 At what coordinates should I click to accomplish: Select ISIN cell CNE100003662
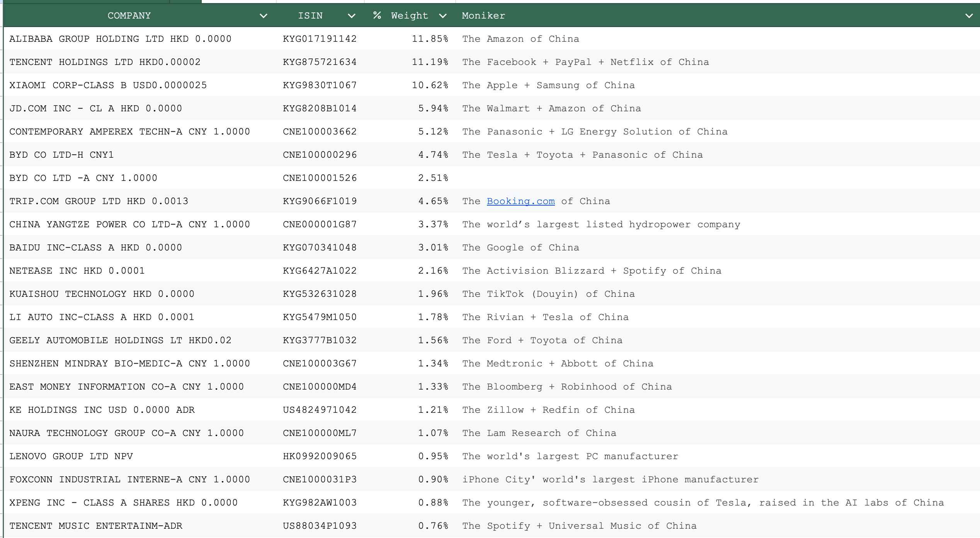click(320, 131)
